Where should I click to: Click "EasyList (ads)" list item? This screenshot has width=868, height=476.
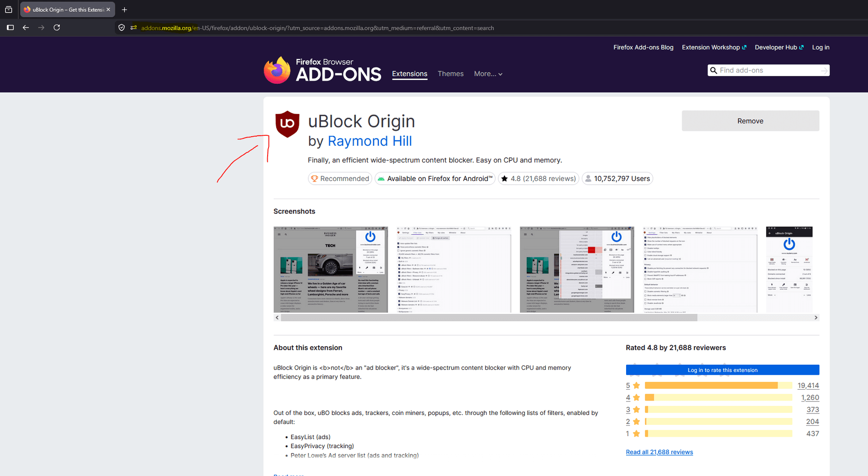click(x=311, y=437)
